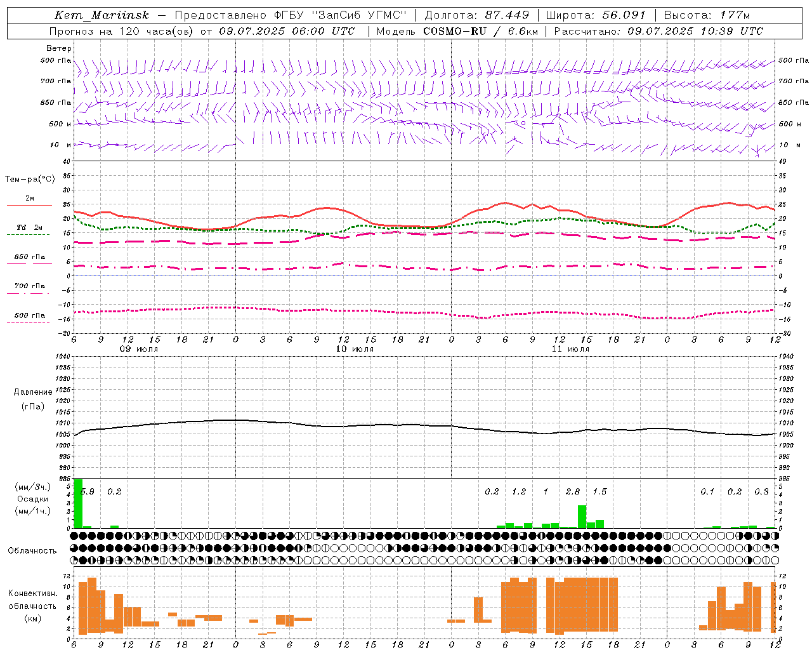Click the 10 июля date label

pos(355,349)
